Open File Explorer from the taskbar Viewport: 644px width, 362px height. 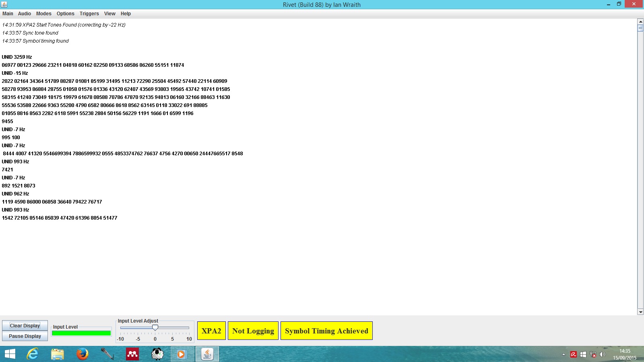(58, 354)
